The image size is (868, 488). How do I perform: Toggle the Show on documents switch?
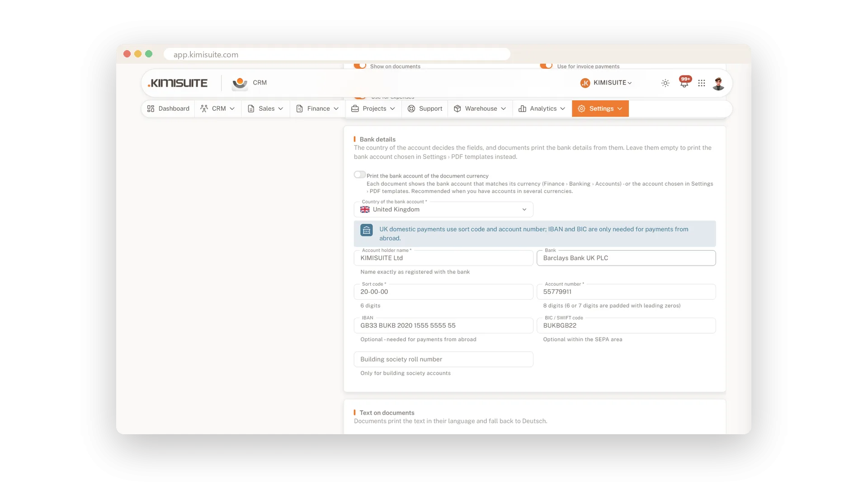360,66
